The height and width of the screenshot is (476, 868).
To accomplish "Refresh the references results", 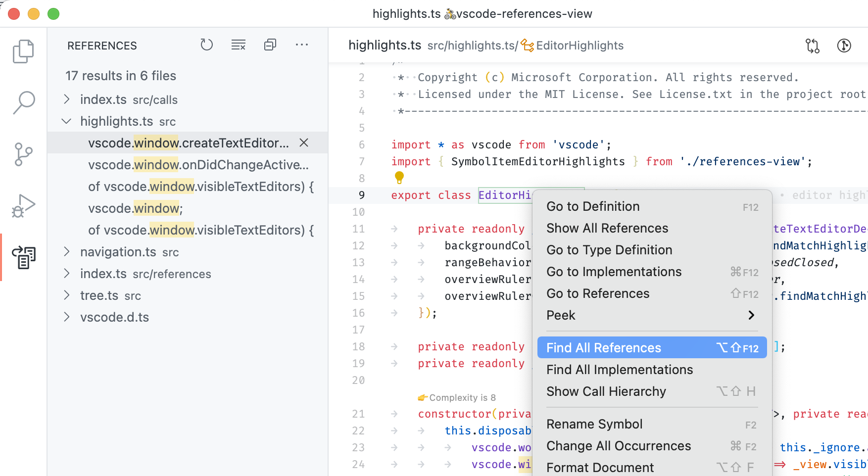I will click(206, 45).
